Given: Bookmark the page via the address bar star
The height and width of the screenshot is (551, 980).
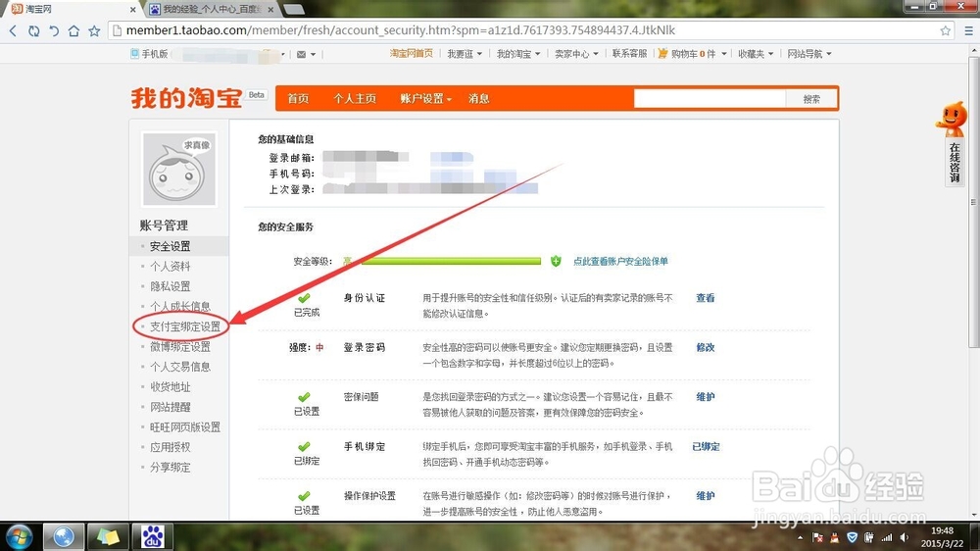Looking at the screenshot, I should coord(945,30).
